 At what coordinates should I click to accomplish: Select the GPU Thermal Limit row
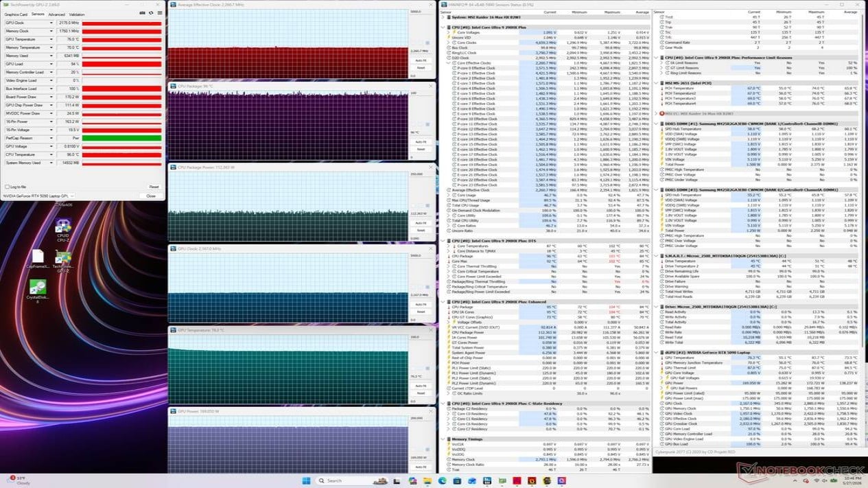[760, 368]
